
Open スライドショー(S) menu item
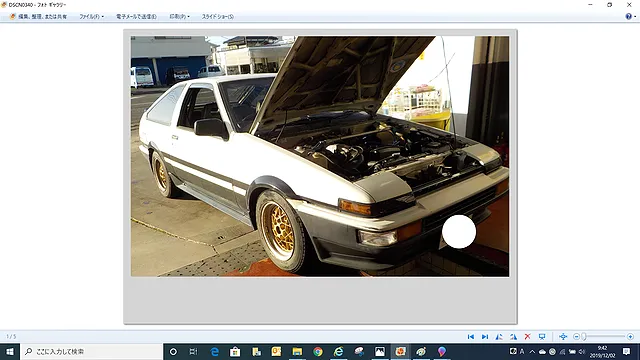point(218,17)
